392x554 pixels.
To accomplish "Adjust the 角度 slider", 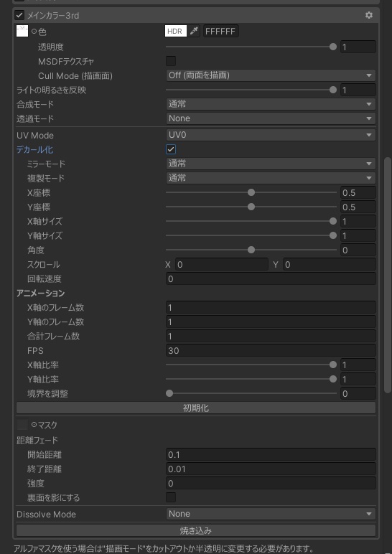I will point(251,250).
